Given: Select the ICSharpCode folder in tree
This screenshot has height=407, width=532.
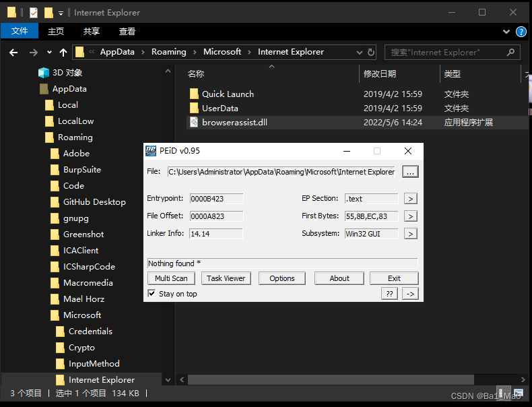Looking at the screenshot, I should [x=89, y=267].
